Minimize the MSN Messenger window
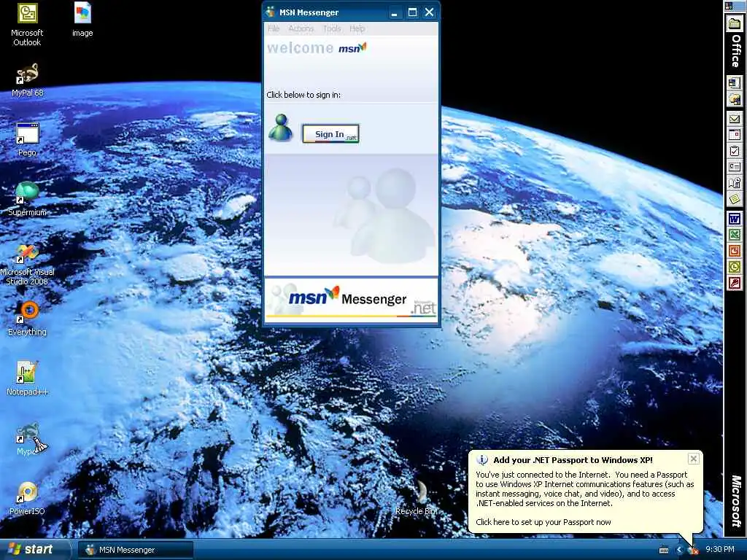Screen dimensions: 747x560 coord(394,12)
